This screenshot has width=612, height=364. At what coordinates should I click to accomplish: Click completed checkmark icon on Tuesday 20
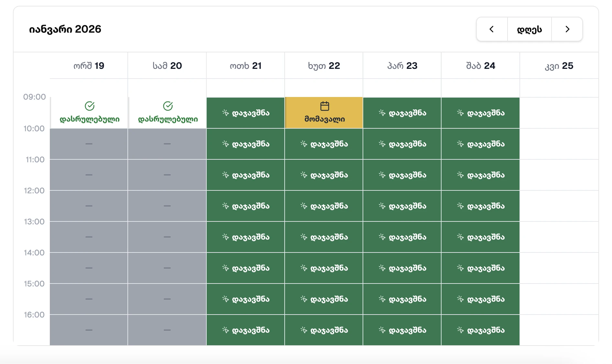168,106
